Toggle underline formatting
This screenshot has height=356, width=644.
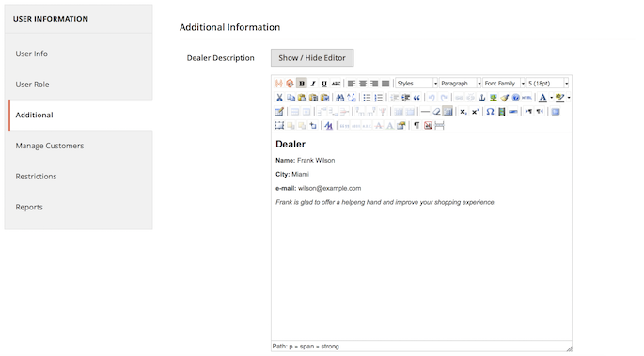tap(324, 84)
